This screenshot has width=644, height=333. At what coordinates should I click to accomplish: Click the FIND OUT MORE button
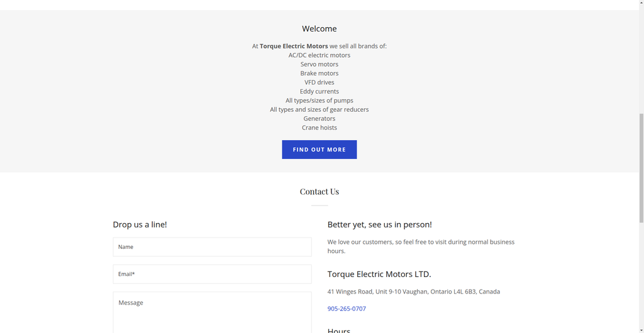click(x=319, y=150)
